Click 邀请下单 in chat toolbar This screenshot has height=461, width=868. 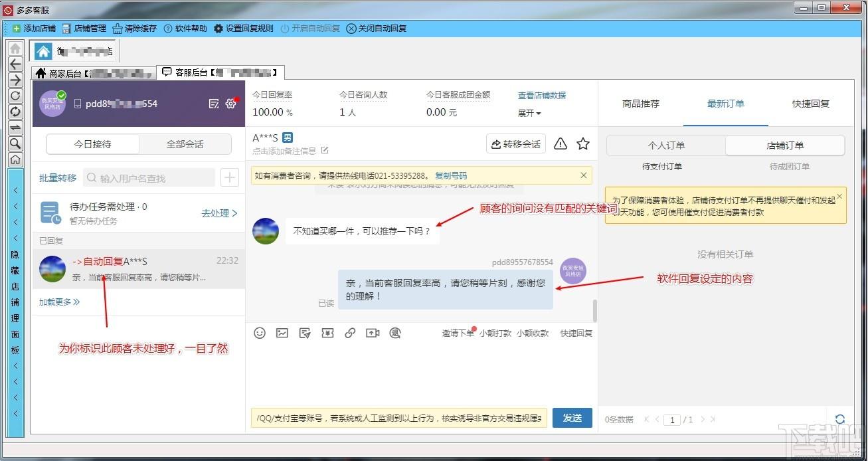point(458,333)
